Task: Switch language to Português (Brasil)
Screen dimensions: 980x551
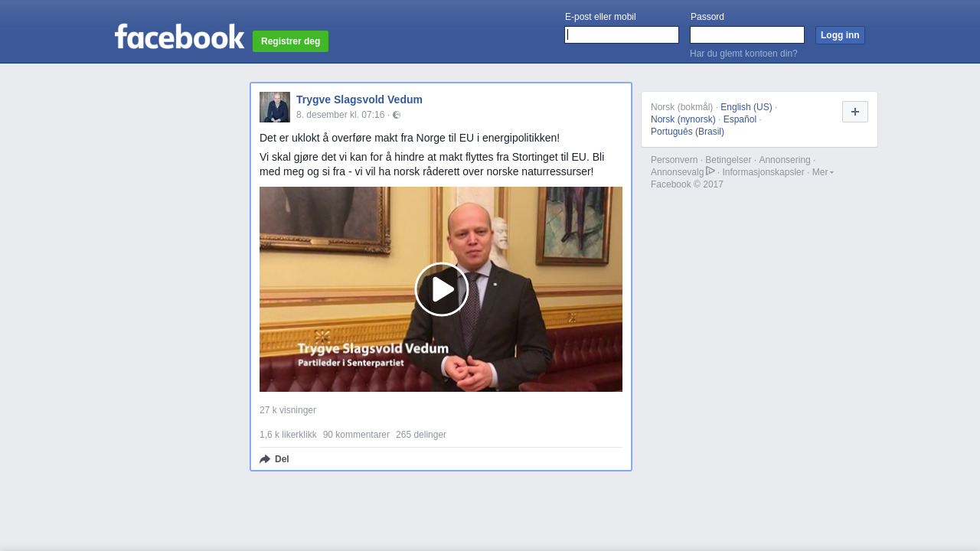Action: (x=688, y=132)
